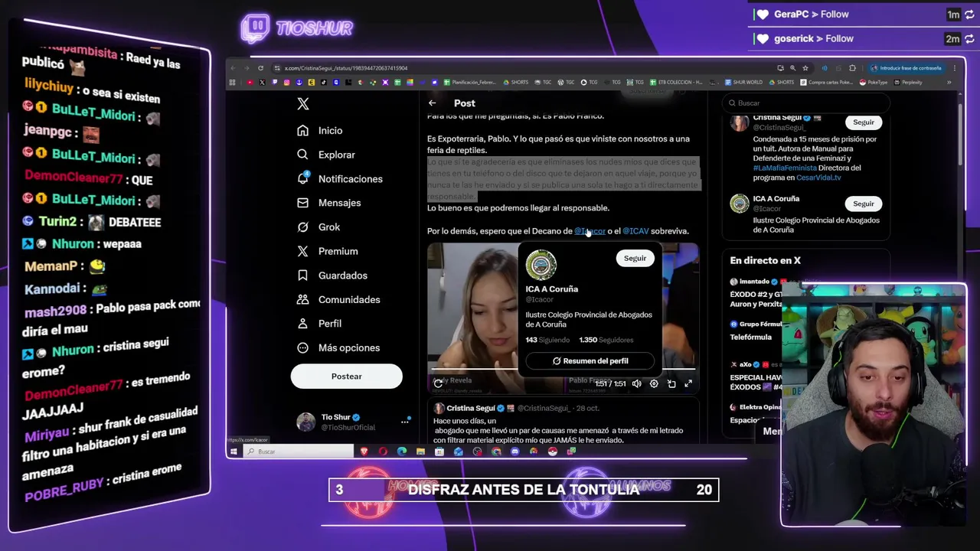980x551 pixels.
Task: Open Perfil in the sidebar
Action: 320,324
